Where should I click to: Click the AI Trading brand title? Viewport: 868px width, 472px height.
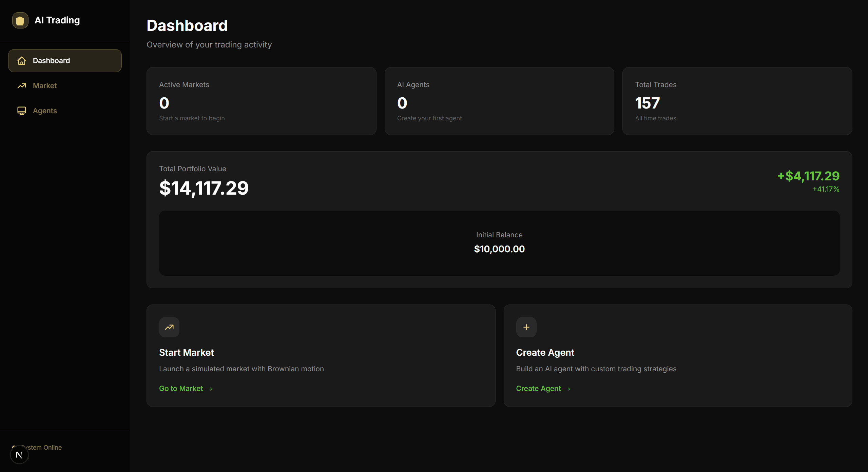[x=57, y=20]
